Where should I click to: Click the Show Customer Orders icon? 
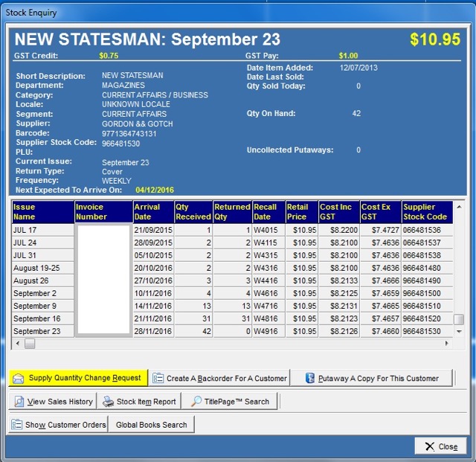click(x=16, y=425)
